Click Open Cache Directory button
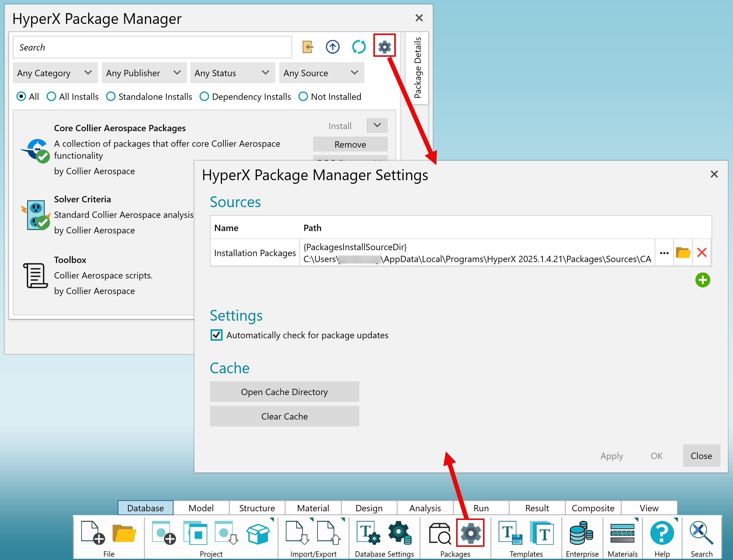 (x=284, y=392)
